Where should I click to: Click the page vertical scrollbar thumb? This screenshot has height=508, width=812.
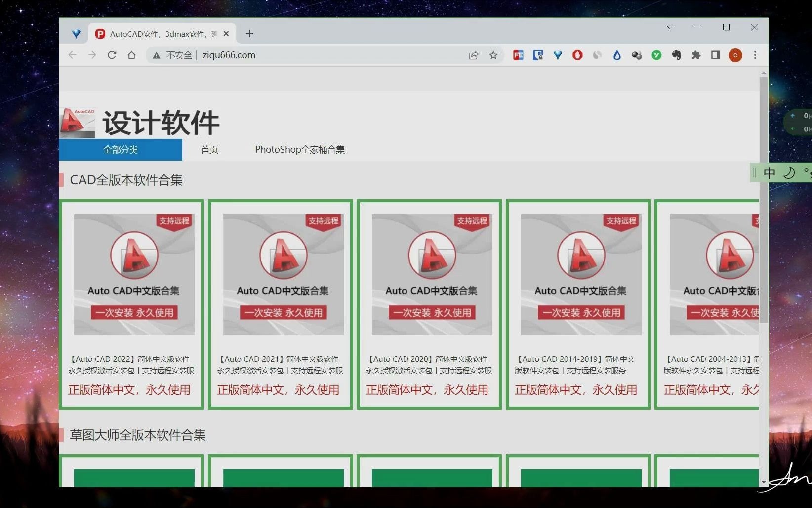click(x=764, y=199)
